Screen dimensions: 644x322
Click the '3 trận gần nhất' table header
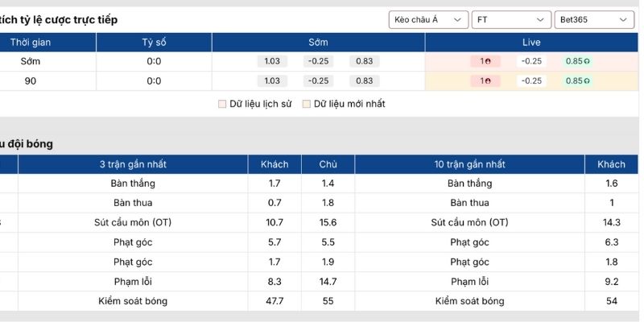tap(133, 164)
